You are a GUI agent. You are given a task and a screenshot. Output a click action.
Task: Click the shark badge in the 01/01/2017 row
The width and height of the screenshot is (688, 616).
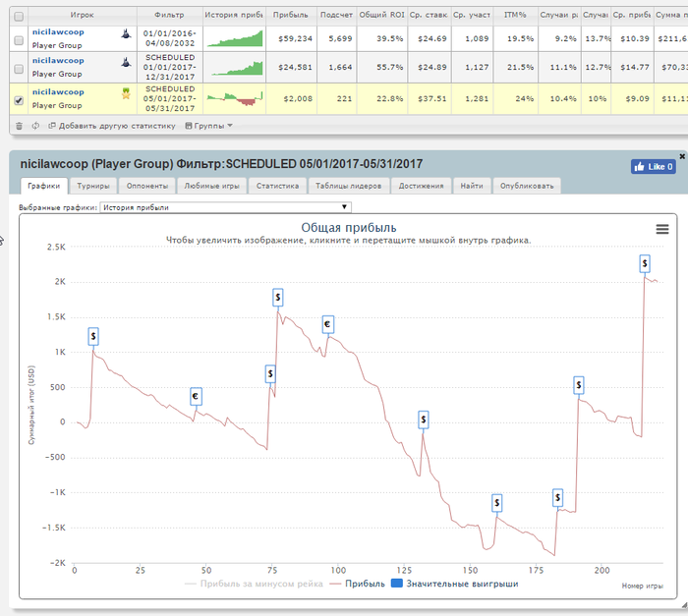[126, 62]
